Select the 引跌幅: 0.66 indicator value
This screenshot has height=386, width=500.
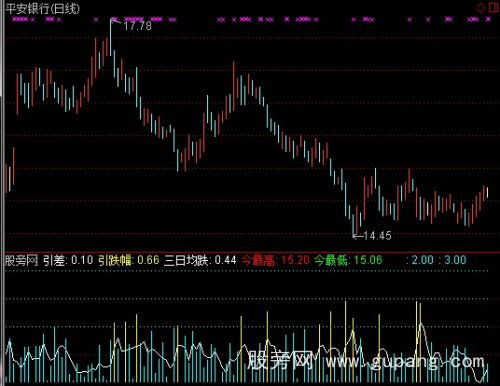pyautogui.click(x=129, y=260)
